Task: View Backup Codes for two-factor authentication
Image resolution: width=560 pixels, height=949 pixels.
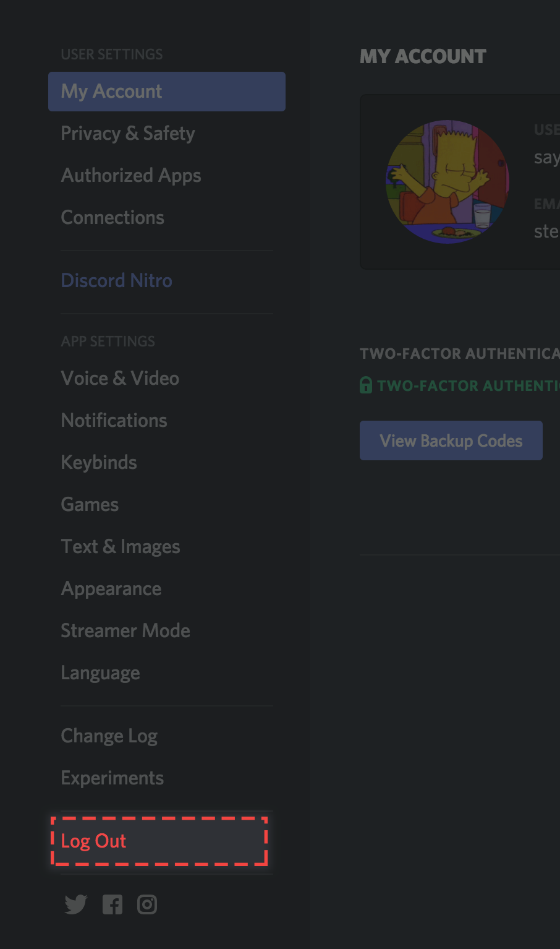Action: (x=451, y=440)
